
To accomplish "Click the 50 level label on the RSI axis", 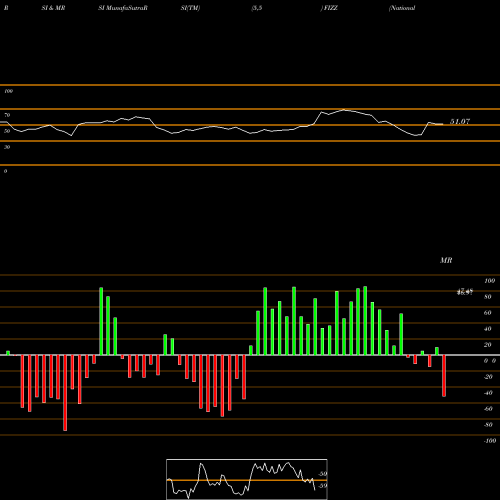I will pos(7,131).
